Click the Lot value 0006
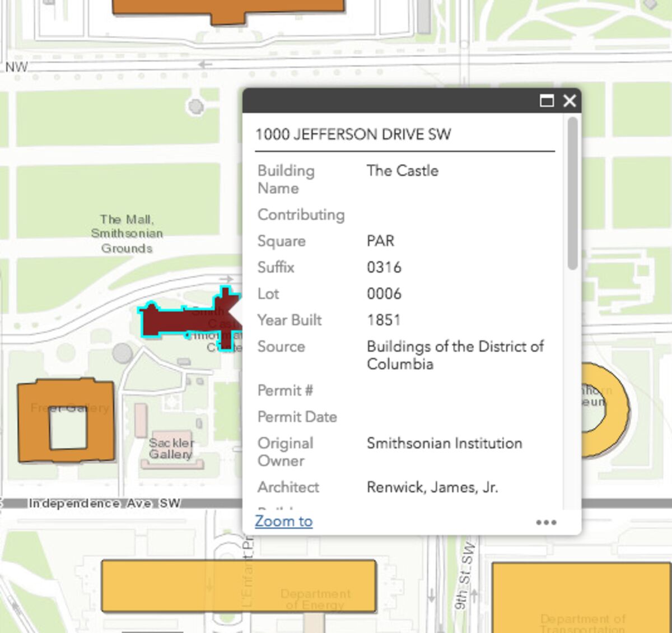Image resolution: width=672 pixels, height=633 pixels. (x=384, y=294)
